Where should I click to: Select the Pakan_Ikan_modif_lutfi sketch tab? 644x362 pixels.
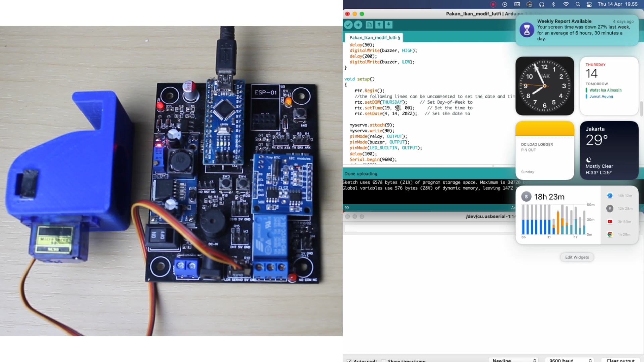click(x=374, y=37)
